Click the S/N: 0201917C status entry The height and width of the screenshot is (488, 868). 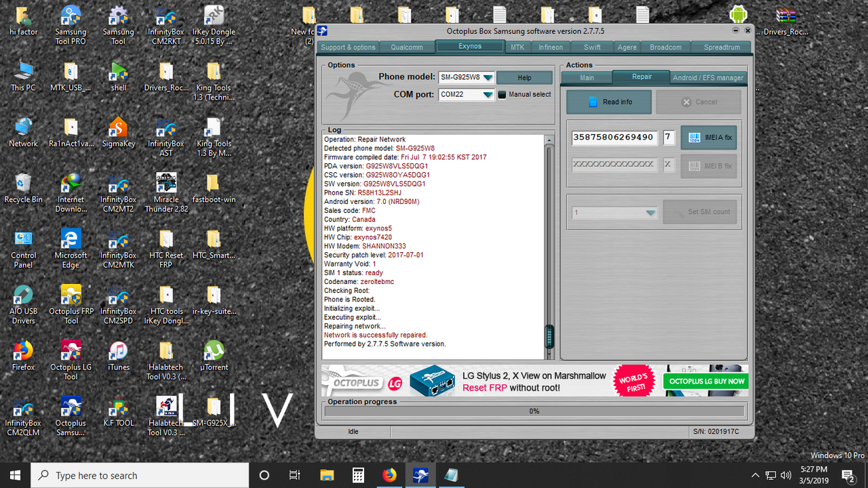(716, 431)
